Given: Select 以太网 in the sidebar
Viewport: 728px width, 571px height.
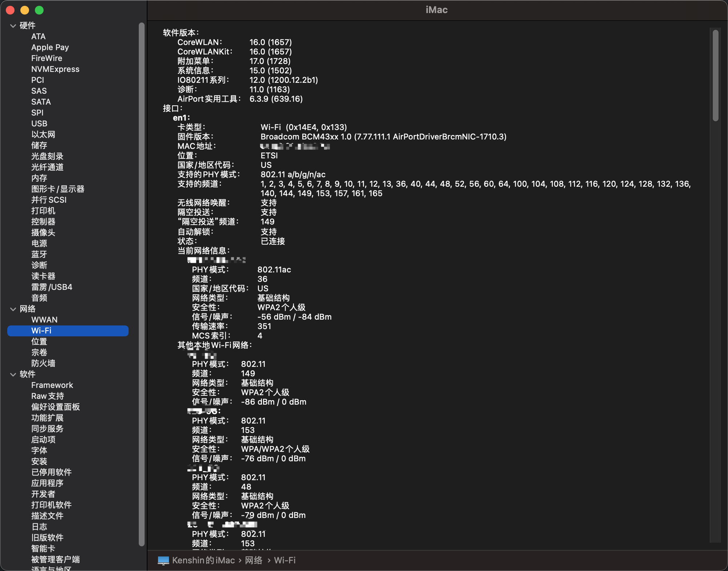Looking at the screenshot, I should (43, 134).
